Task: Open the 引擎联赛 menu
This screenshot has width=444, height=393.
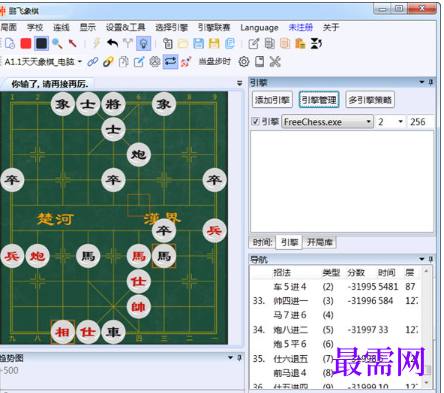Action: point(214,27)
